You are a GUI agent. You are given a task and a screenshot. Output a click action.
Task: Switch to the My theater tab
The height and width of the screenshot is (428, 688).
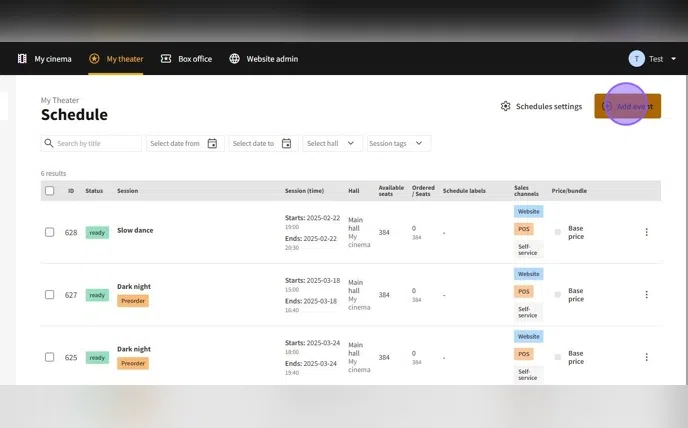116,59
